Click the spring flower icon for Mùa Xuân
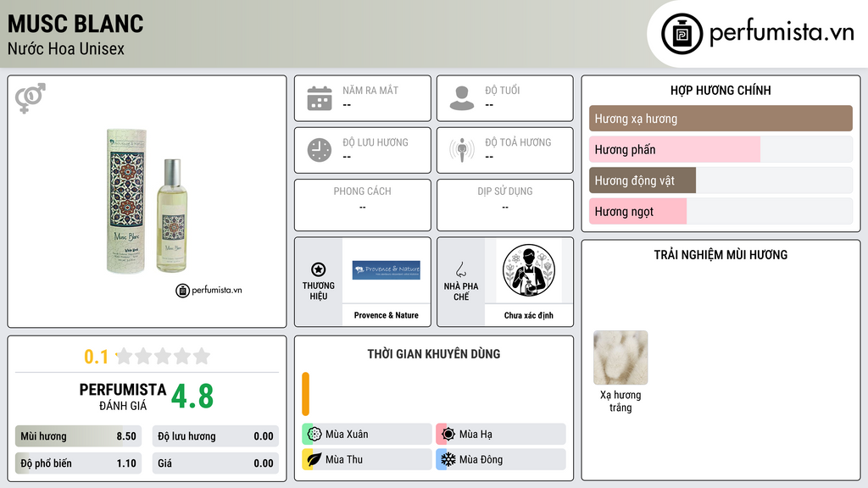 click(x=314, y=434)
